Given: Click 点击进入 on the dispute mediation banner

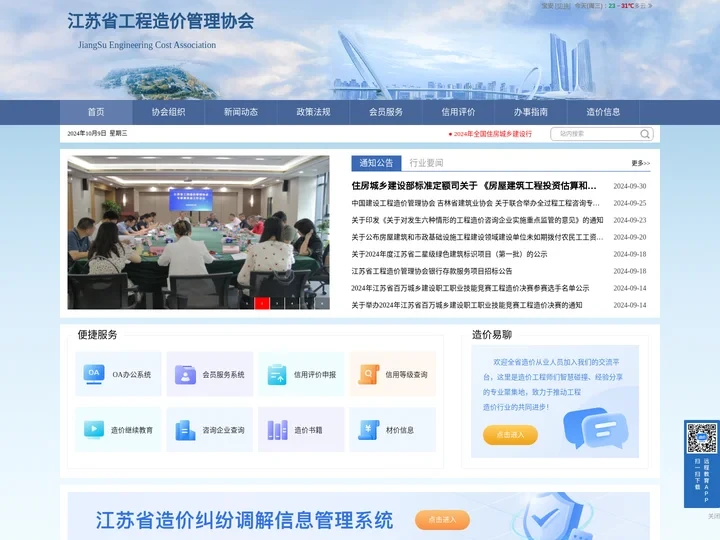Looking at the screenshot, I should click(x=442, y=520).
